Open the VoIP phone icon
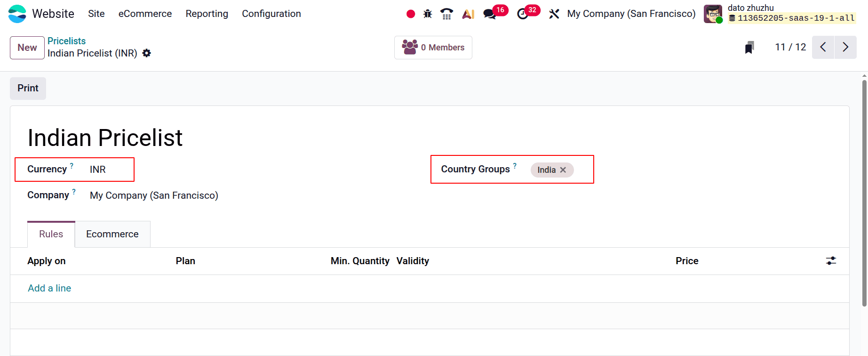The image size is (868, 356). click(x=447, y=14)
